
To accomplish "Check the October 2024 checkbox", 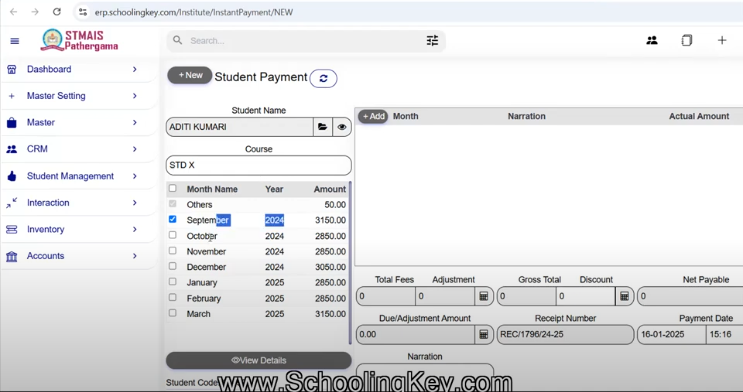I will 172,235.
